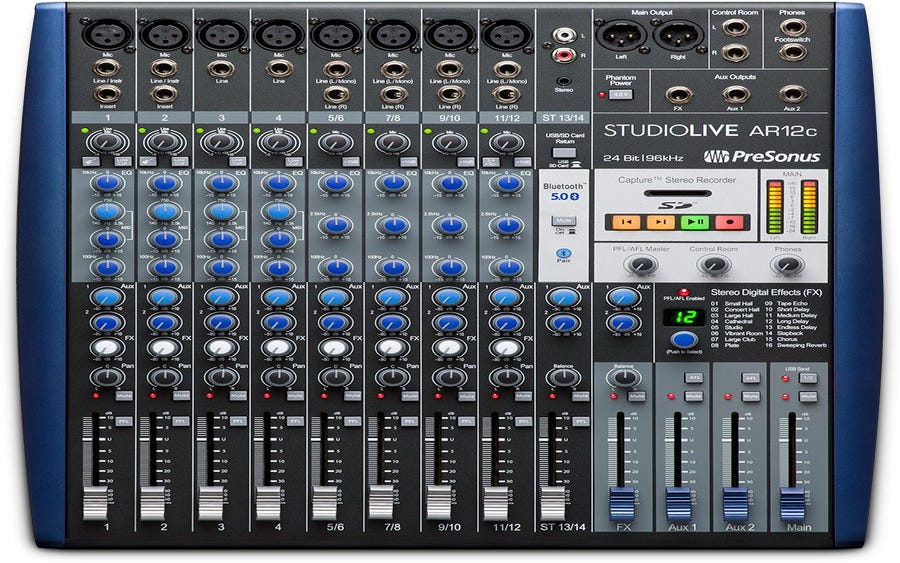This screenshot has height=563, width=900.
Task: Enable PFL on channel 4
Action: pyautogui.click(x=295, y=421)
